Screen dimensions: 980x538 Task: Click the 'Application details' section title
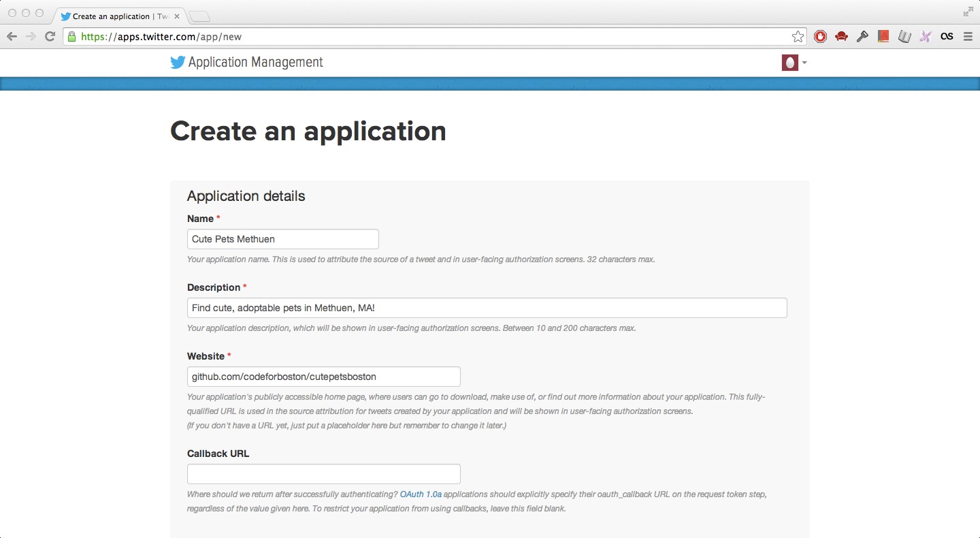tap(246, 196)
